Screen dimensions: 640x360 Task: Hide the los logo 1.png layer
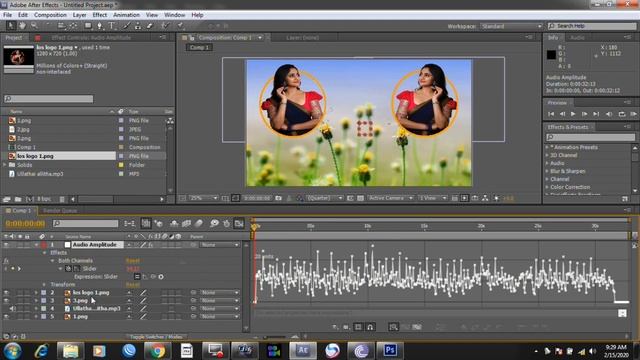tap(6, 293)
